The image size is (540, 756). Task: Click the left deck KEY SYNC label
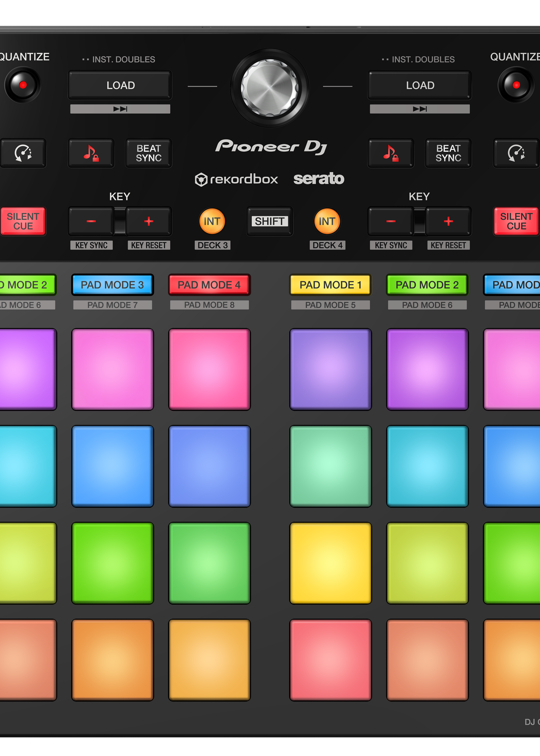[92, 245]
